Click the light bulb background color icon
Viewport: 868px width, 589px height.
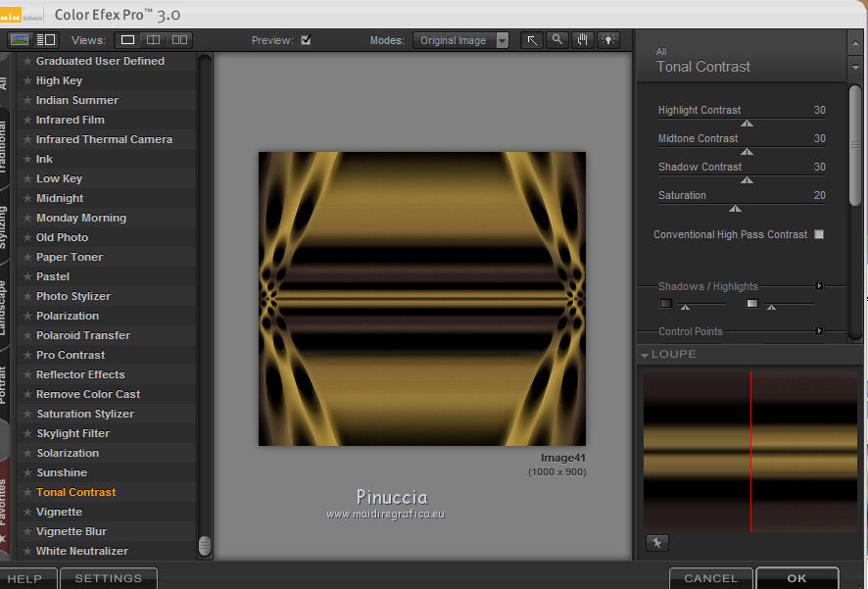coord(608,40)
